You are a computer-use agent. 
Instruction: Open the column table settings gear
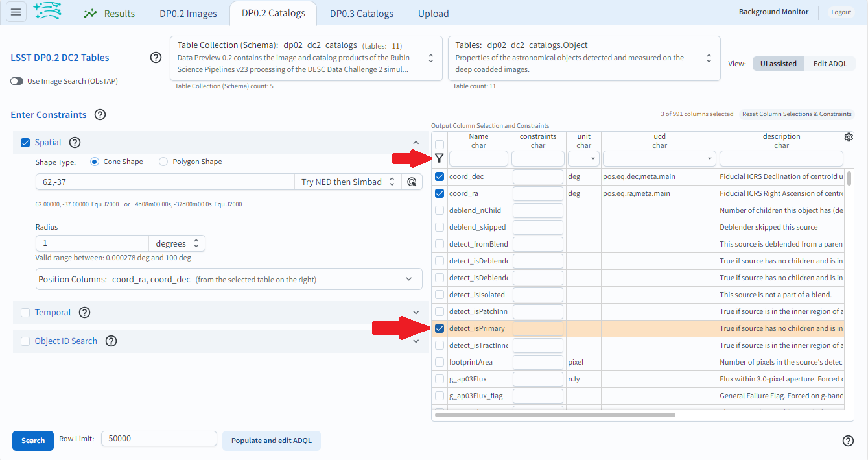tap(849, 137)
